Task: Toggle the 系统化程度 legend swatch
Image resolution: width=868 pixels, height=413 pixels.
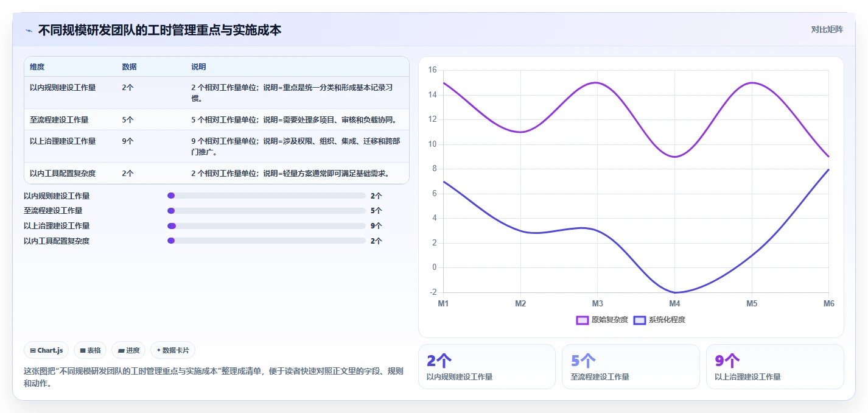Action: (639, 320)
